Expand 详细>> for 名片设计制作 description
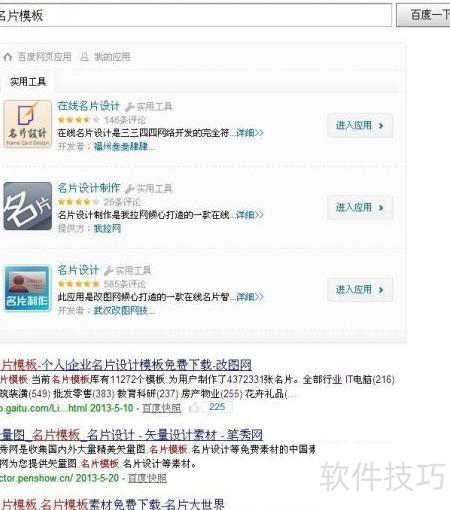The width and height of the screenshot is (450, 510). (249, 215)
